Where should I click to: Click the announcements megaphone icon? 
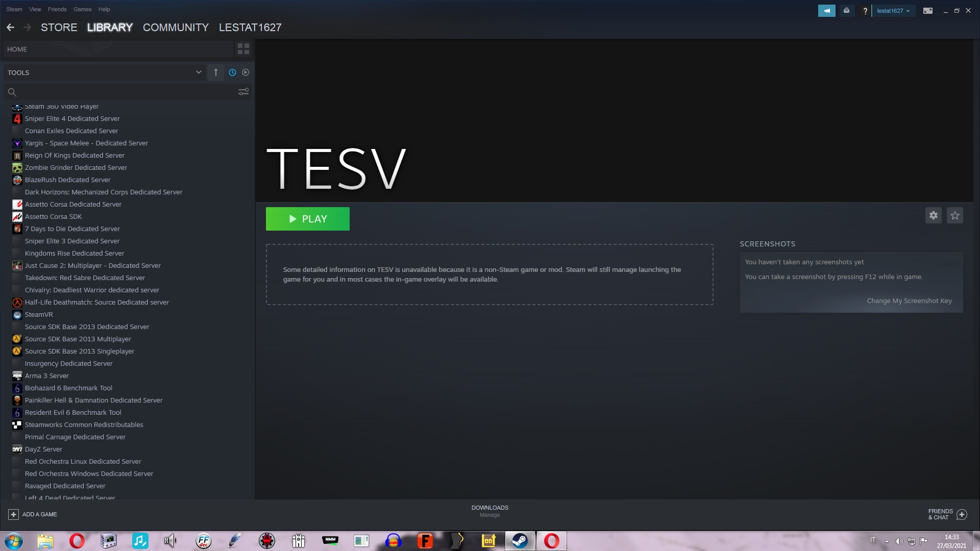point(826,11)
